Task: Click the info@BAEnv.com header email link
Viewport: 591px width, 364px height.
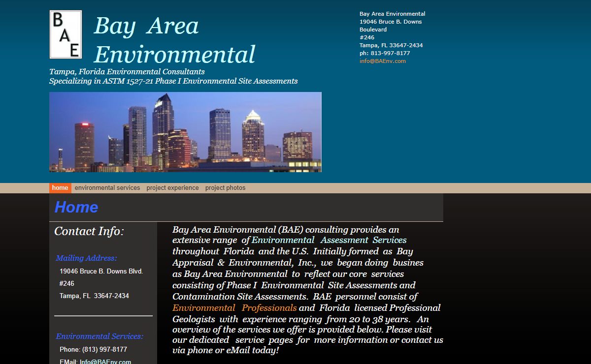Action: pyautogui.click(x=383, y=61)
